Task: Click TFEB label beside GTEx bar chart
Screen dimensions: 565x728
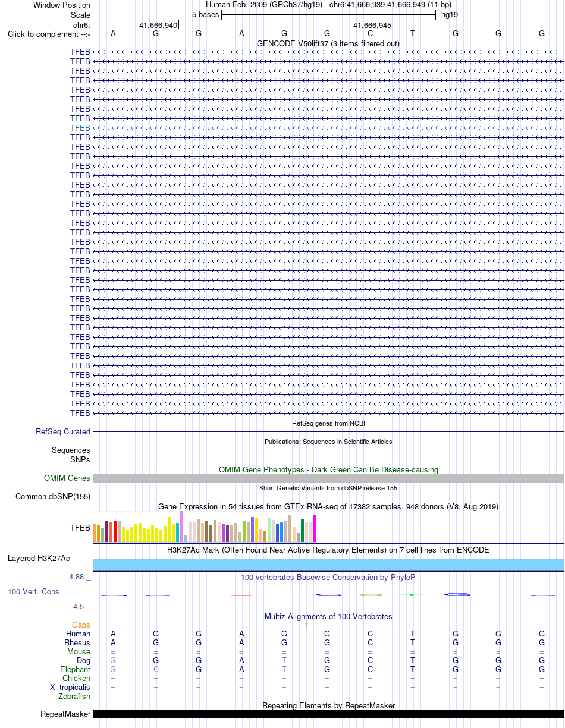Action: 80,527
